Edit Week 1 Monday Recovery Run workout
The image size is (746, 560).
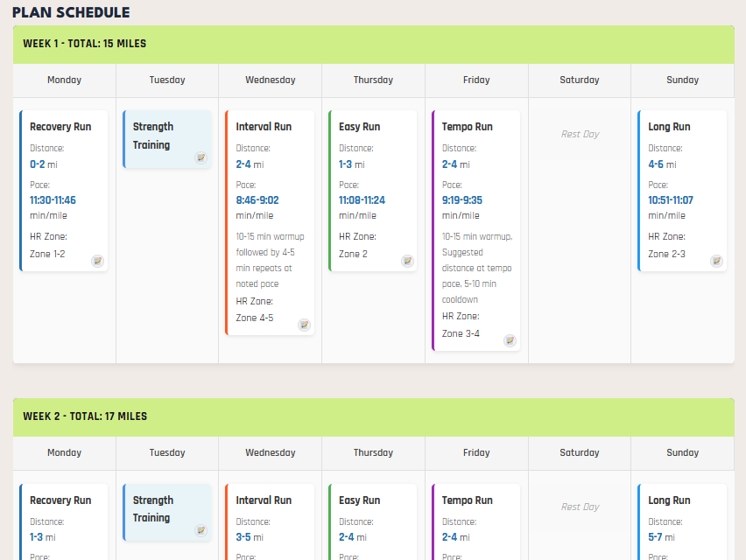pos(97,261)
